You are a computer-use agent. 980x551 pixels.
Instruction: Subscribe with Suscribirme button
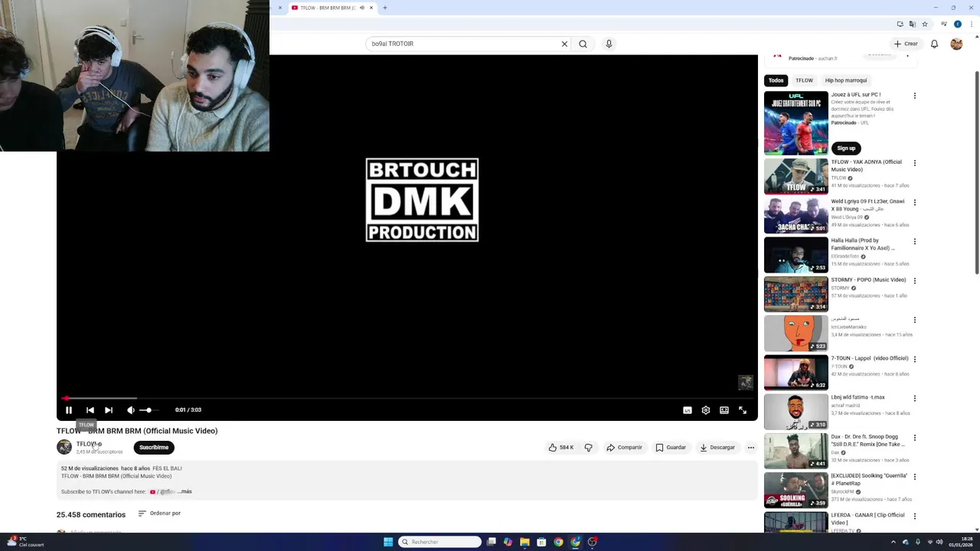click(154, 448)
